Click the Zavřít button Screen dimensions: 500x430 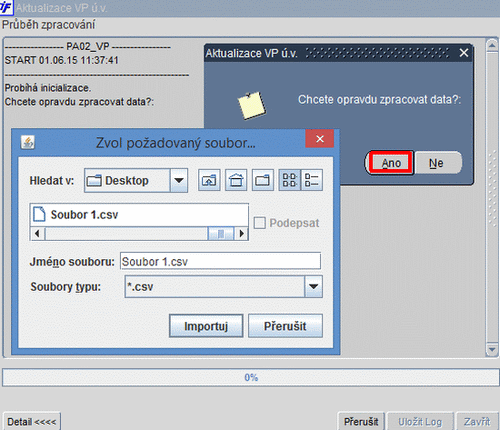click(x=477, y=422)
